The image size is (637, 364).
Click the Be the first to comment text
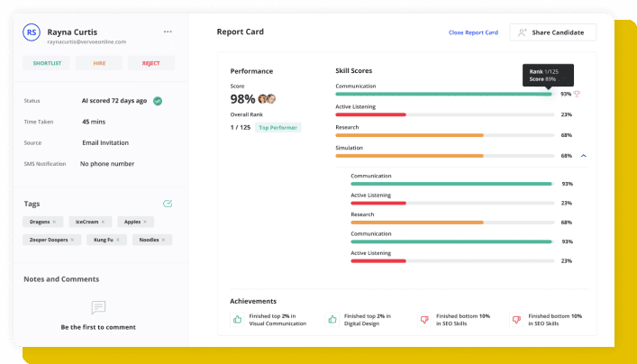(x=98, y=327)
